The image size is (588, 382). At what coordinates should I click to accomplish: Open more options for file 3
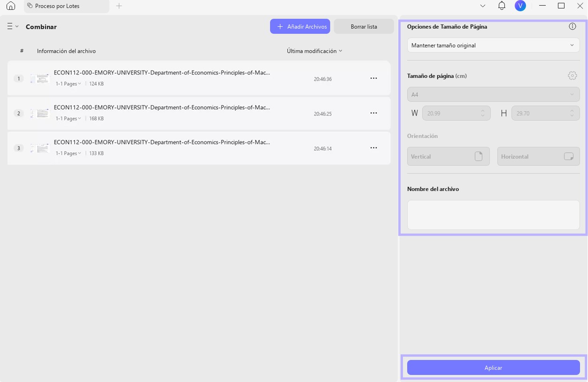(x=373, y=148)
